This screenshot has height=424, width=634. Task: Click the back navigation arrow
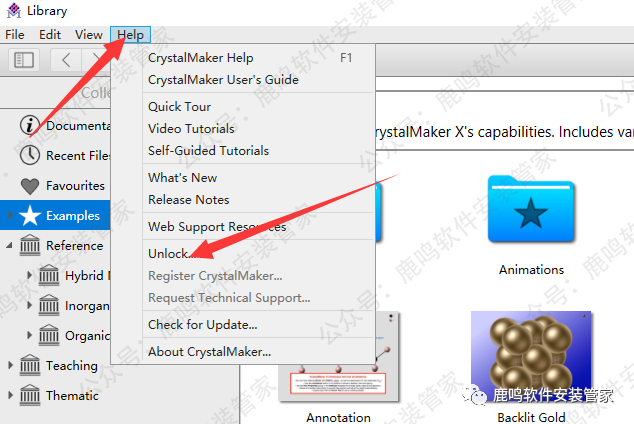pos(66,60)
